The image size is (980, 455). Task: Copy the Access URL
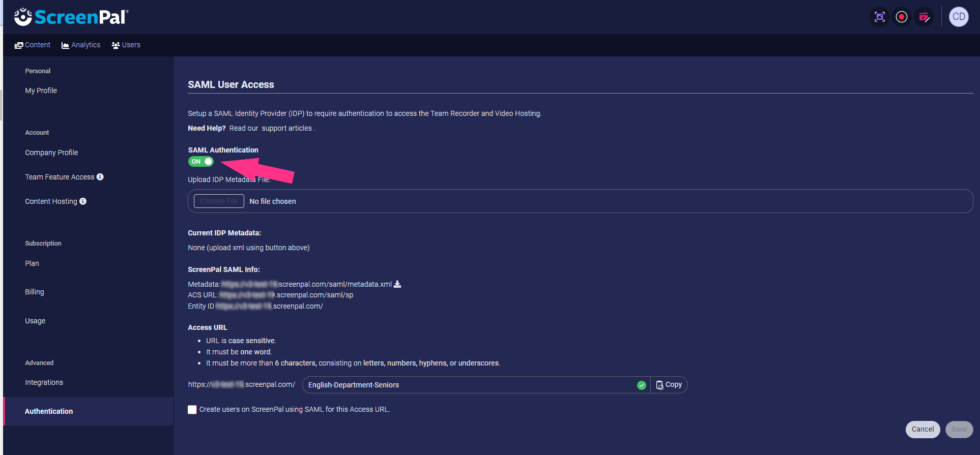669,385
